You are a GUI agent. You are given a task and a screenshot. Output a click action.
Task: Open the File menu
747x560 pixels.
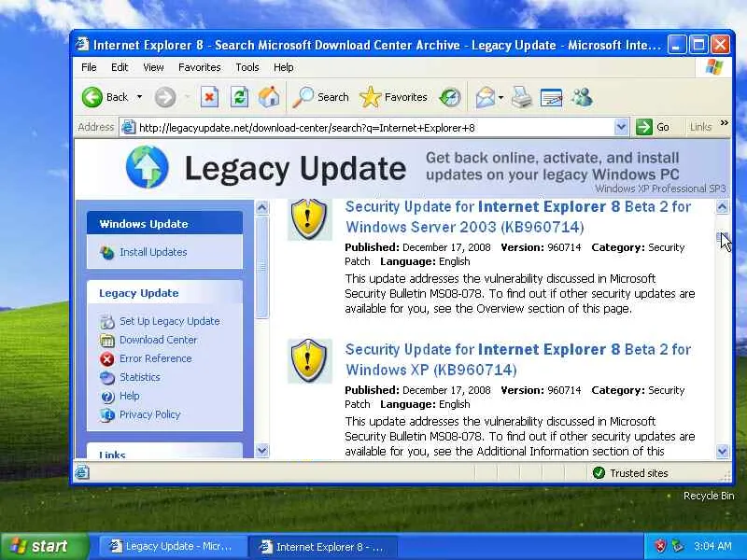tap(89, 67)
